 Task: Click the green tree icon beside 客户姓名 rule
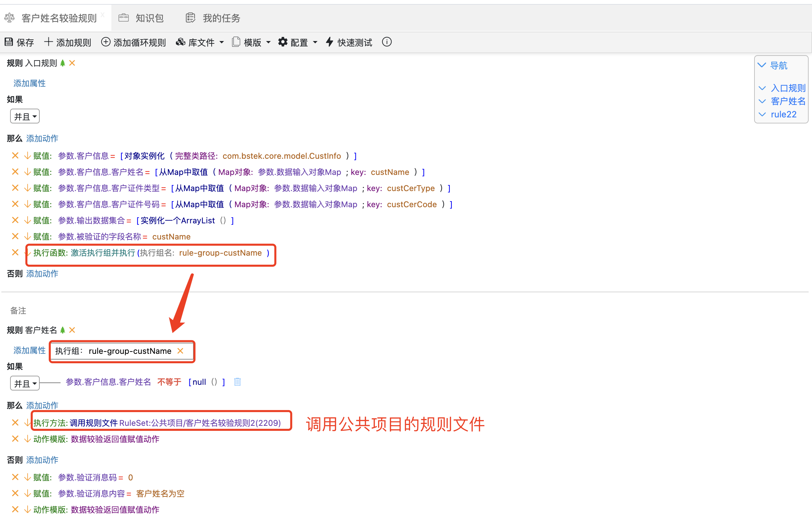tap(63, 330)
